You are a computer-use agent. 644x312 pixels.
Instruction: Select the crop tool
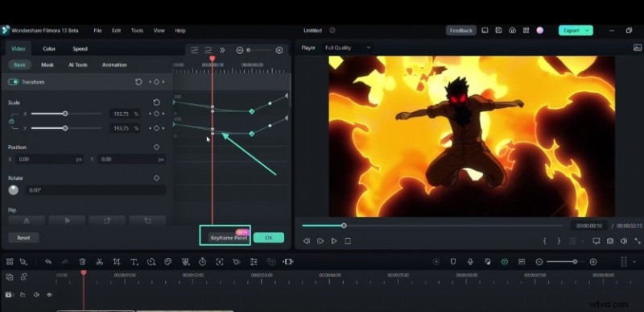point(117,262)
